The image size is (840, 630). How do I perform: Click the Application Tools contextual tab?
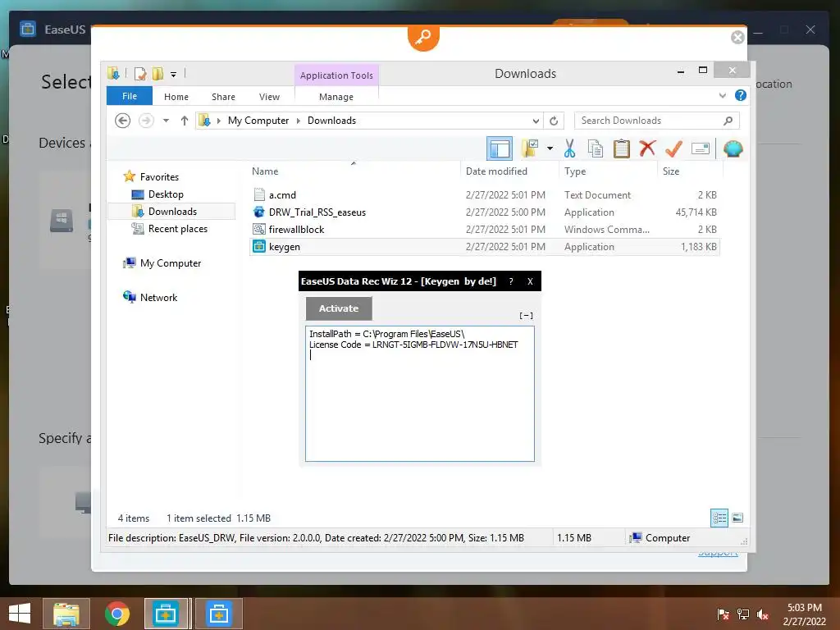coord(336,75)
